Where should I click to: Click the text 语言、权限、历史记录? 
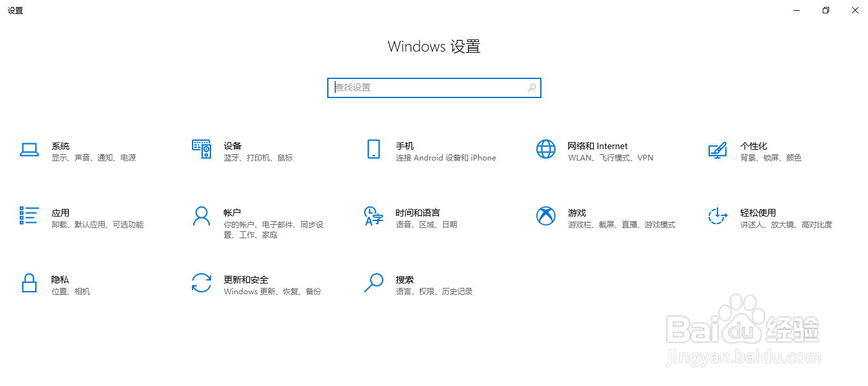click(434, 292)
